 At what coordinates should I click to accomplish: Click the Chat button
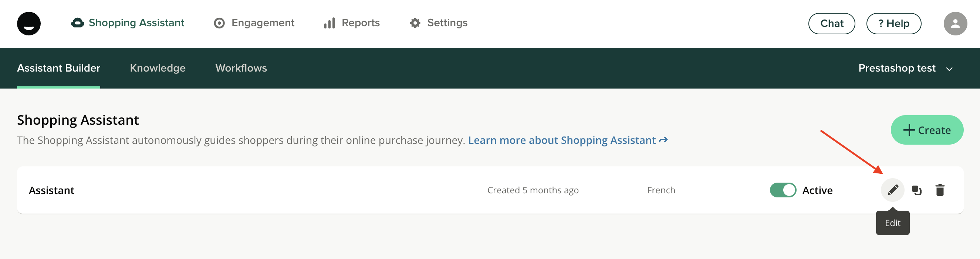tap(831, 24)
